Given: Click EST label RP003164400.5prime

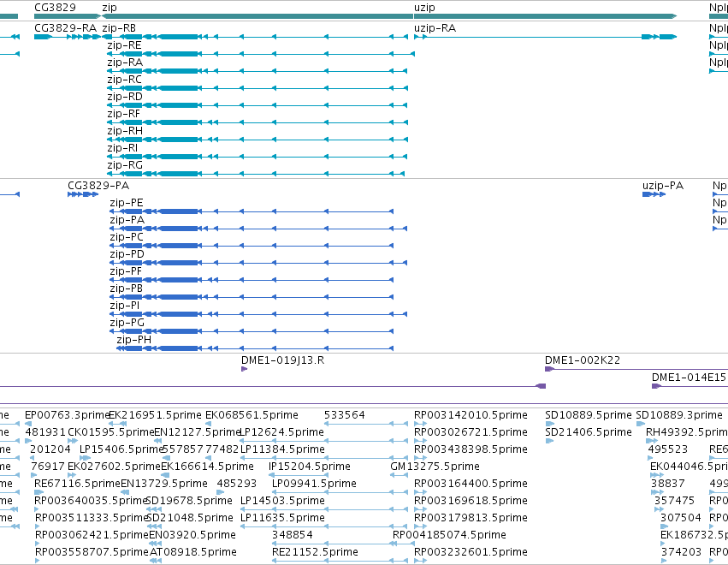Looking at the screenshot, I should pyautogui.click(x=471, y=484).
